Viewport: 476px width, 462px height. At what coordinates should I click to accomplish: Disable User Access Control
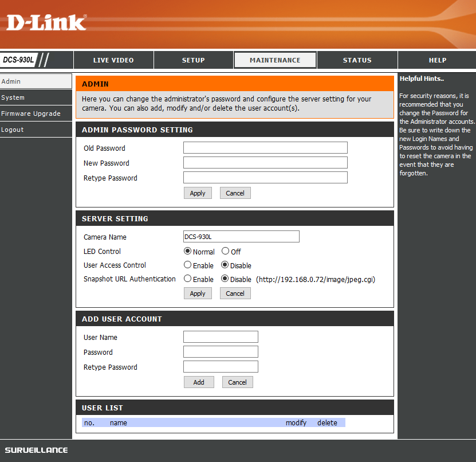point(225,265)
